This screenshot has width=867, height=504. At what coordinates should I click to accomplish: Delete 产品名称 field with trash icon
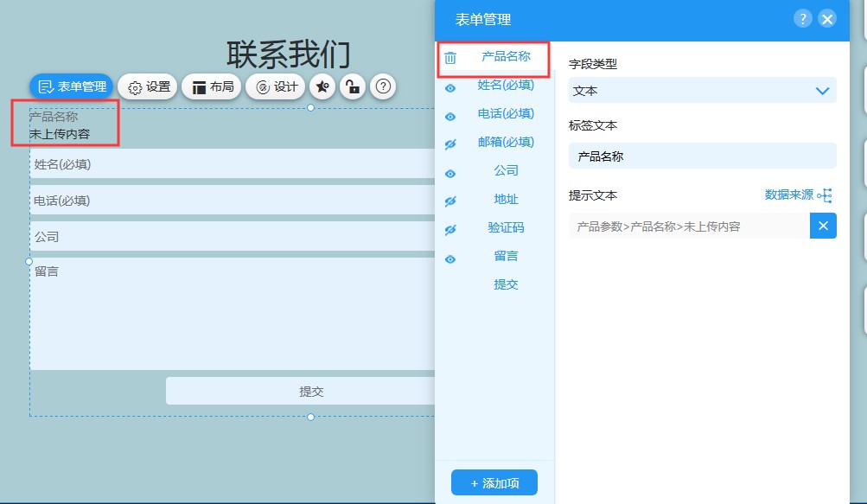click(x=450, y=58)
